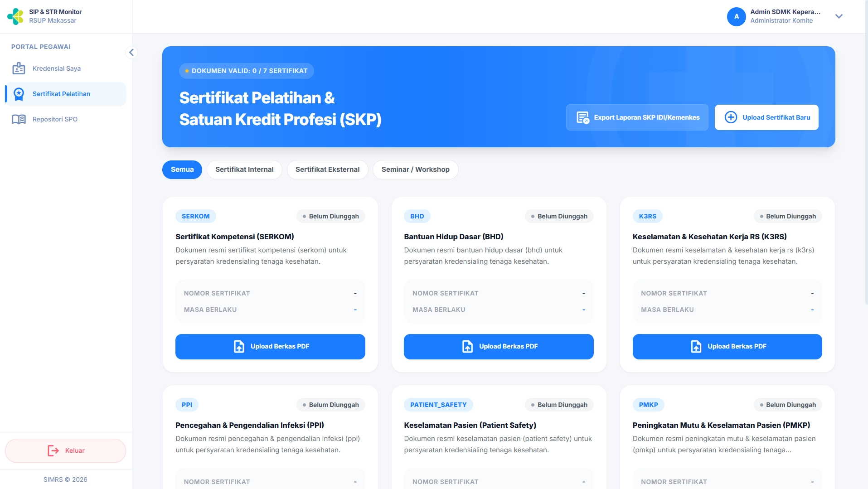Screen dimensions: 868x489
Task: Click the BHD tag badge
Action: click(x=417, y=216)
